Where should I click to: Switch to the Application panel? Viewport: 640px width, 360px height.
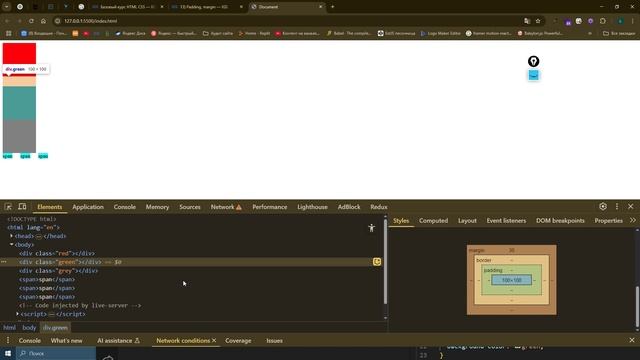point(88,207)
